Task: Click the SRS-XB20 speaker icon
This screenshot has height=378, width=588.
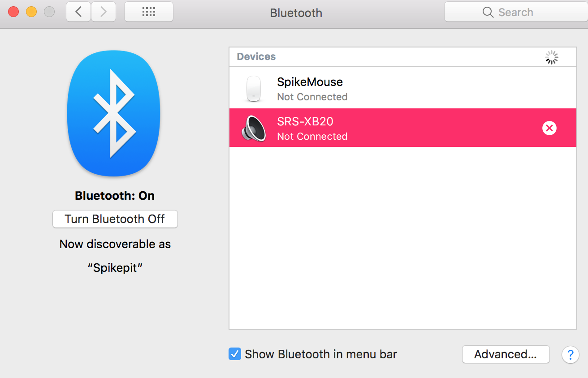Action: click(x=254, y=128)
